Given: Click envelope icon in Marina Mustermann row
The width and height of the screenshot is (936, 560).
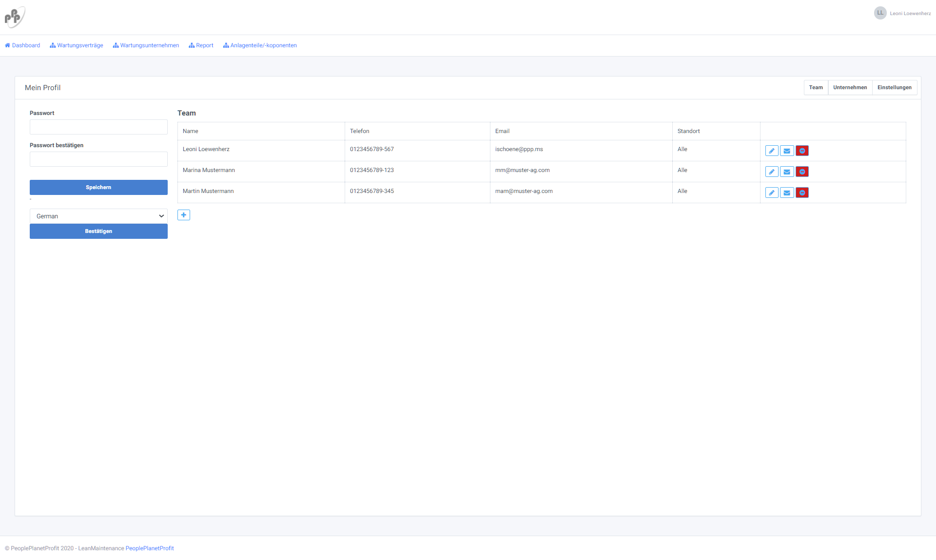Looking at the screenshot, I should point(787,172).
